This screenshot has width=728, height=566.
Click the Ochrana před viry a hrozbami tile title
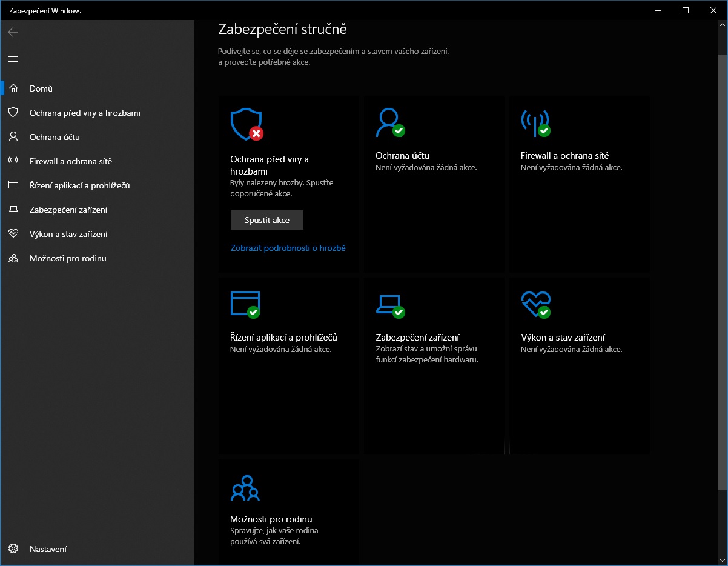[x=270, y=165]
